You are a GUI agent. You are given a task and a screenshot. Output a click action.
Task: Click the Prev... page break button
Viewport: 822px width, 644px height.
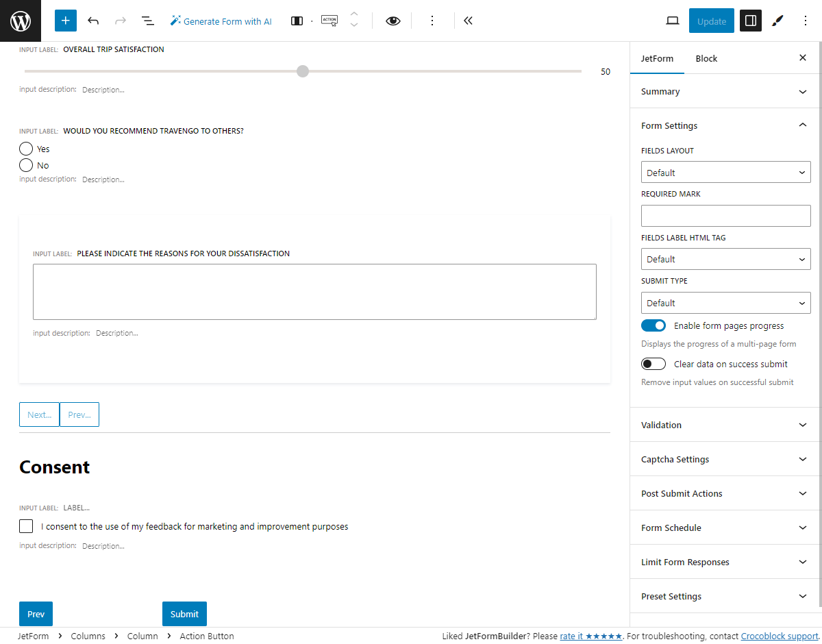click(79, 414)
